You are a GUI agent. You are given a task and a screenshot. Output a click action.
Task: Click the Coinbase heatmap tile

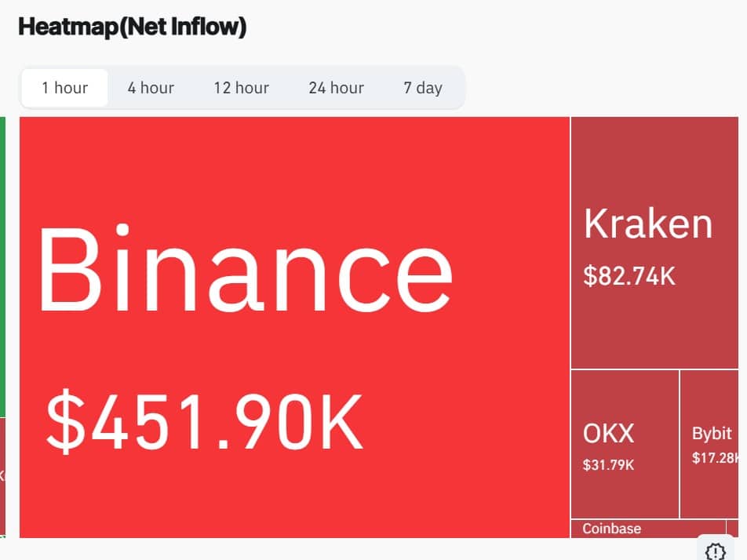pyautogui.click(x=612, y=529)
